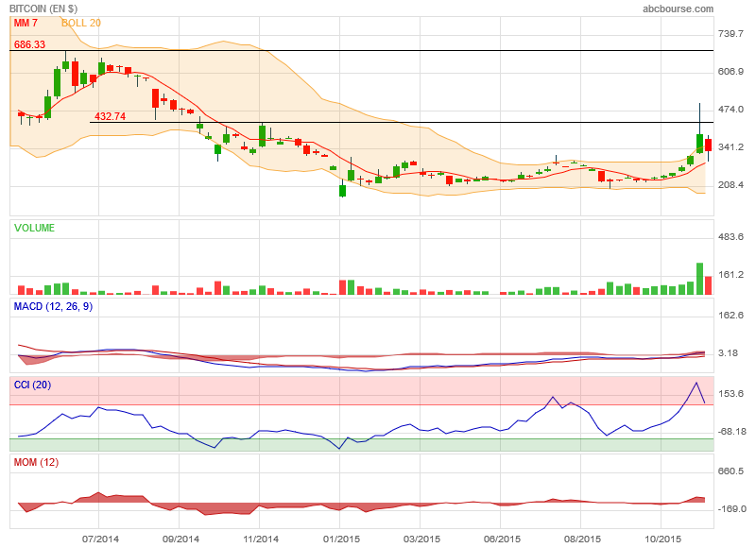Image resolution: width=756 pixels, height=548 pixels.
Task: Click the VOLUME panel heading
Action: click(x=34, y=228)
